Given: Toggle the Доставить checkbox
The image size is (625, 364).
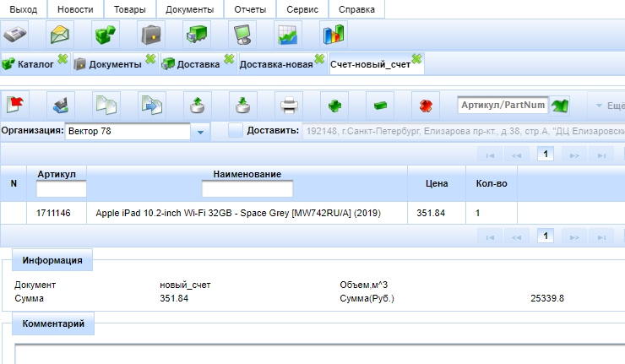Looking at the screenshot, I should pos(236,131).
